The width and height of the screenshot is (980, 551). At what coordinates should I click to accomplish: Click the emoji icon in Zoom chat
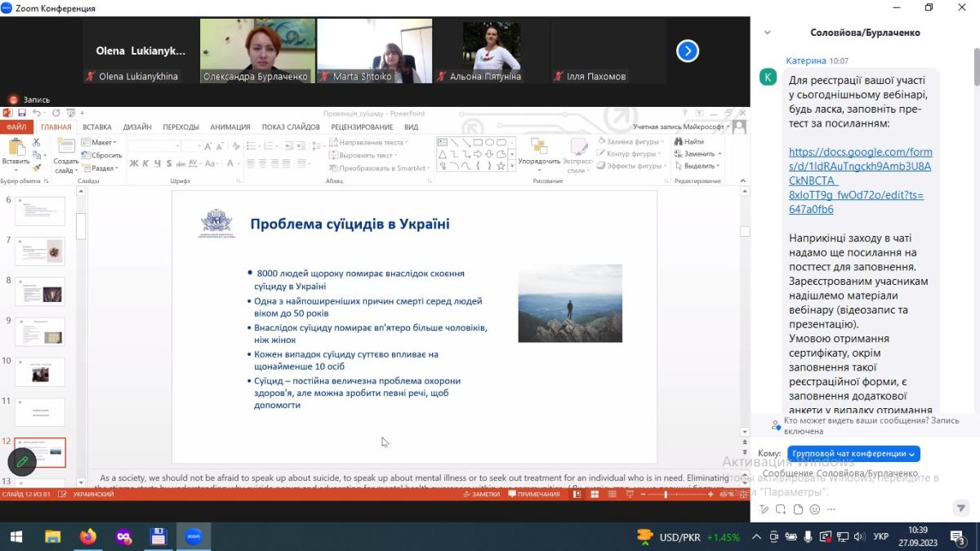pos(815,509)
